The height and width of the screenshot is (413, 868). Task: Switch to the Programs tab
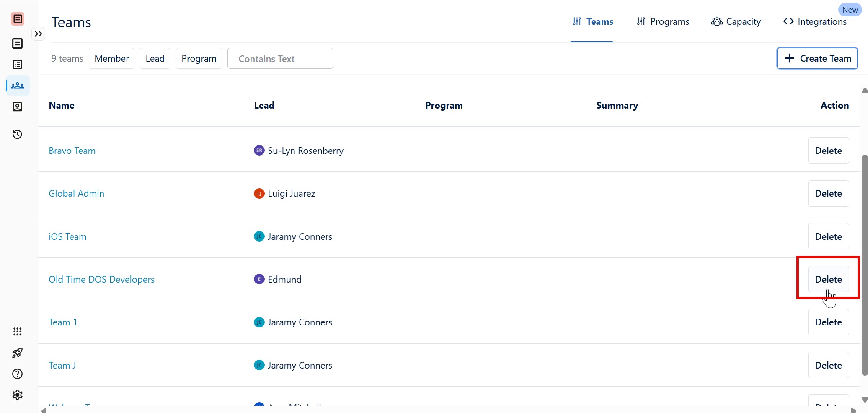tap(663, 22)
